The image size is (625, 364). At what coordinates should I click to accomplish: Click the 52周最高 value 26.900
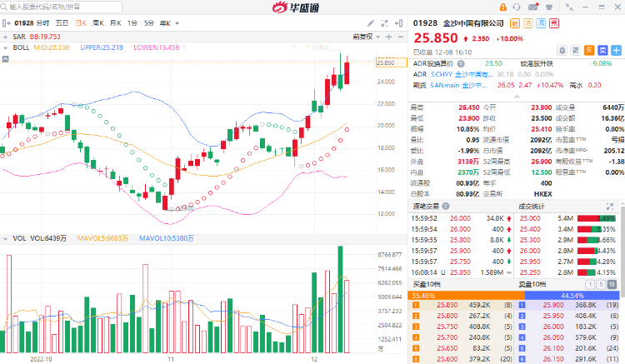[x=541, y=162]
